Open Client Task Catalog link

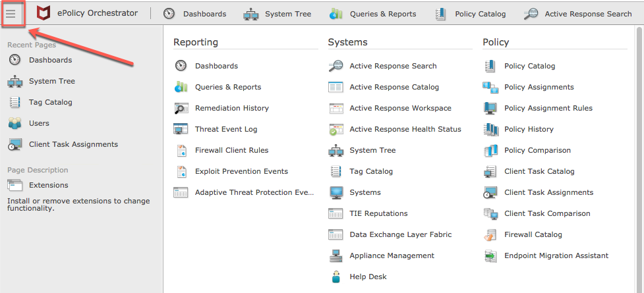[x=539, y=172]
